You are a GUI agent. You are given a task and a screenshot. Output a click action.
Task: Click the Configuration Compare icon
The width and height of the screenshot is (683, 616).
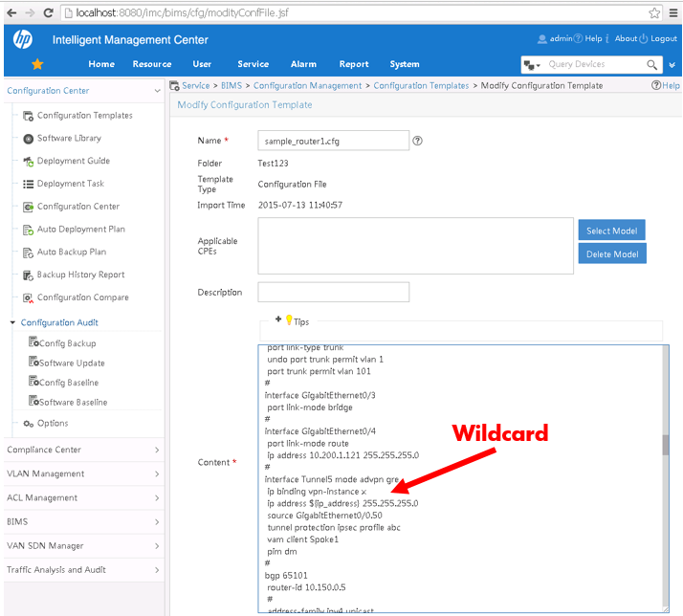pos(29,298)
